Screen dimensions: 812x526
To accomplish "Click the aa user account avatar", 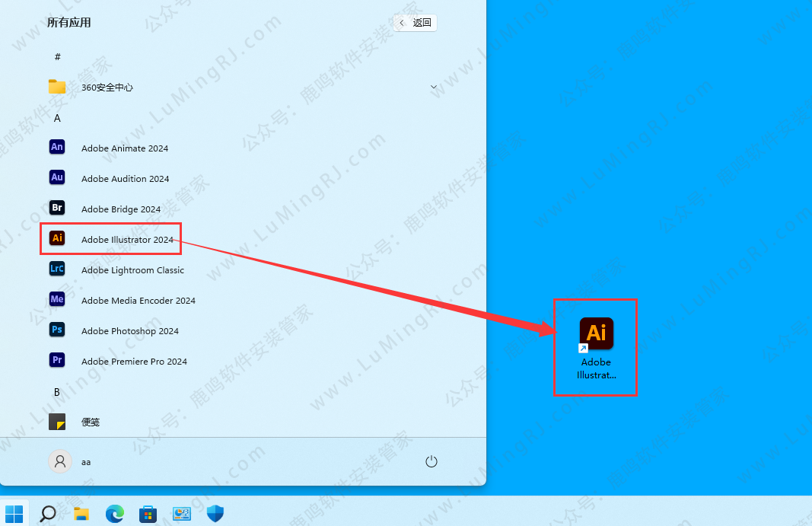I will pos(60,461).
